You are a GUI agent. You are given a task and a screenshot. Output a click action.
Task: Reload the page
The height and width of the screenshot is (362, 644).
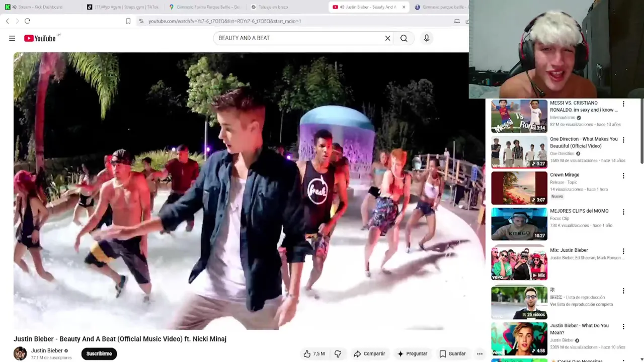(x=27, y=21)
